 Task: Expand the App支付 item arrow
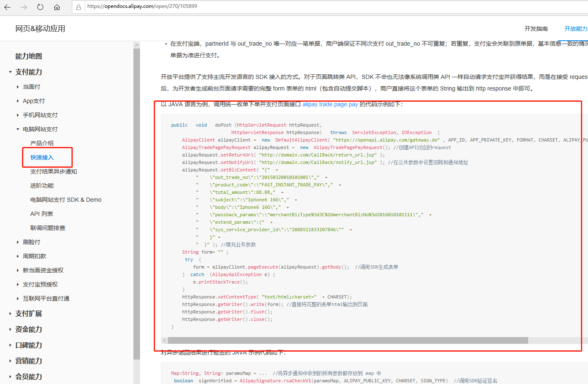(18, 101)
